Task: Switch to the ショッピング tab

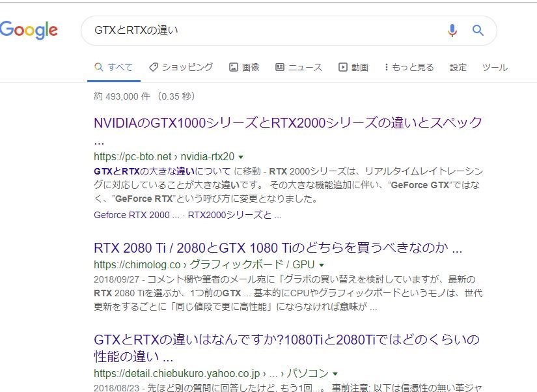Action: (x=181, y=67)
